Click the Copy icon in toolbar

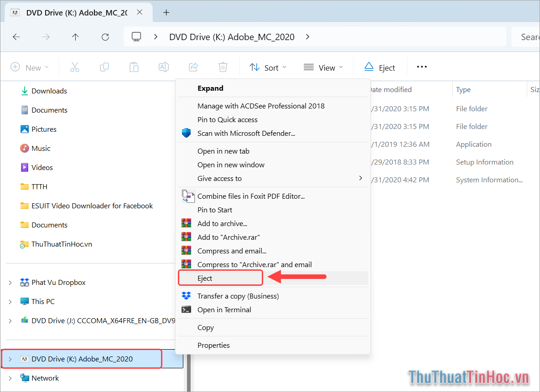click(x=104, y=67)
